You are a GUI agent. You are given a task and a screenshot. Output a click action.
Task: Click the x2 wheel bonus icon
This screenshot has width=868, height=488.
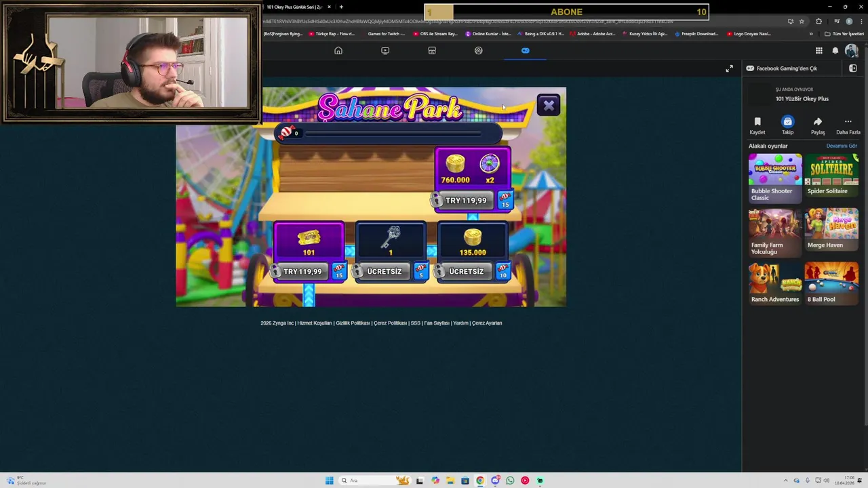point(490,164)
